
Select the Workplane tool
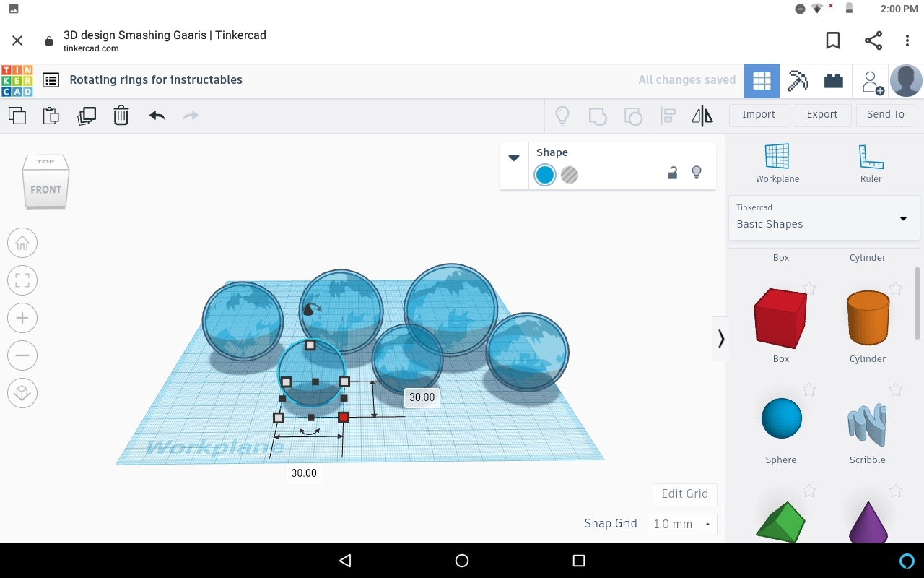tap(777, 163)
